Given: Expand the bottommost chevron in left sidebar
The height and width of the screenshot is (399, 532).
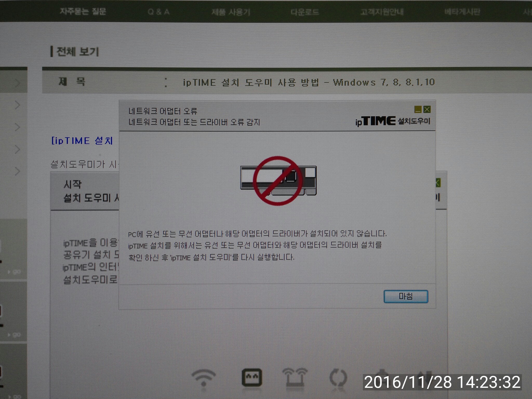Looking at the screenshot, I should pyautogui.click(x=17, y=171).
